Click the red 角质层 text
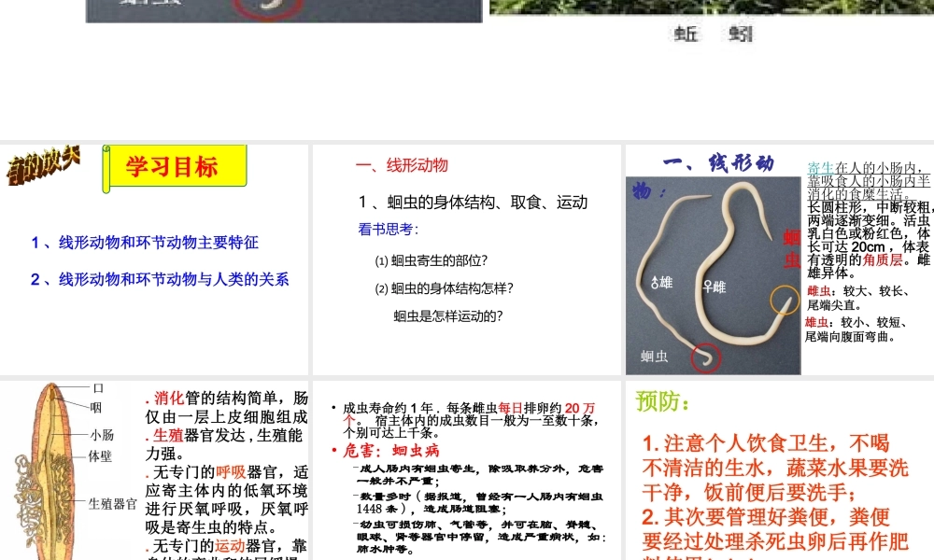 pos(883,259)
